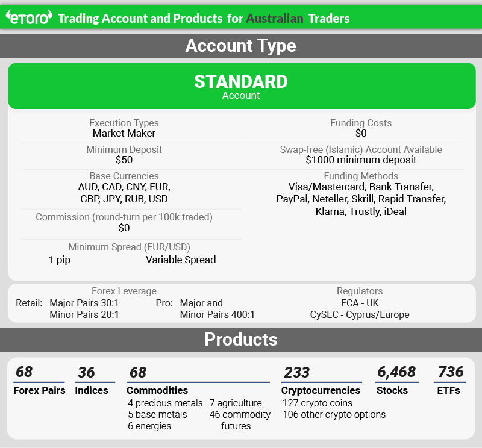Open the Products section header
482x448 pixels.
[241, 339]
